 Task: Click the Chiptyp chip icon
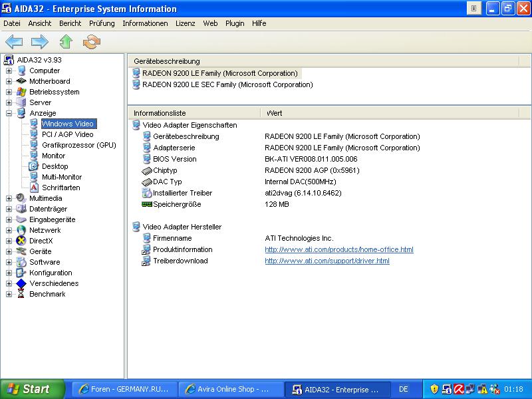point(146,171)
